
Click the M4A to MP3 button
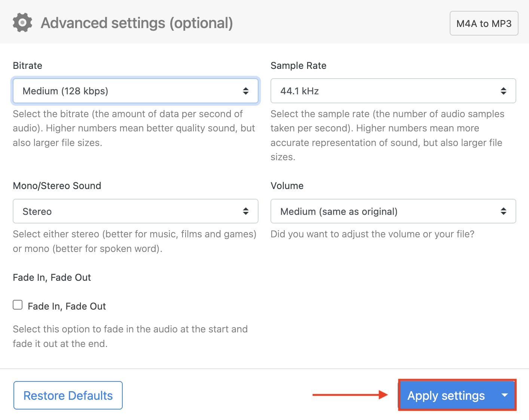(484, 23)
